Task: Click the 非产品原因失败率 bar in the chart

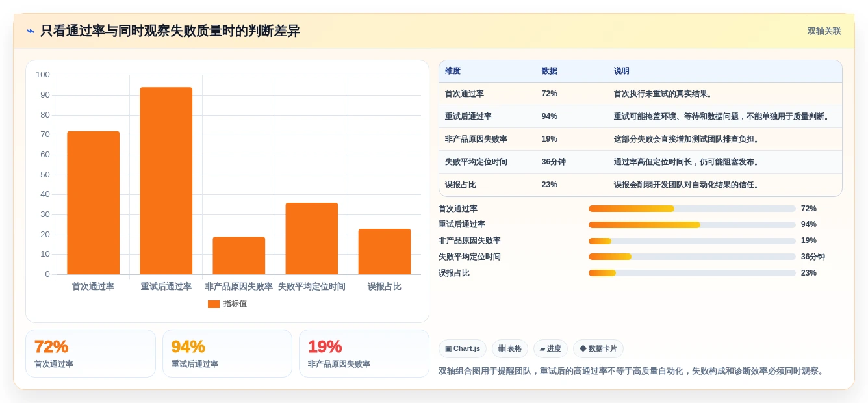Action: click(239, 255)
